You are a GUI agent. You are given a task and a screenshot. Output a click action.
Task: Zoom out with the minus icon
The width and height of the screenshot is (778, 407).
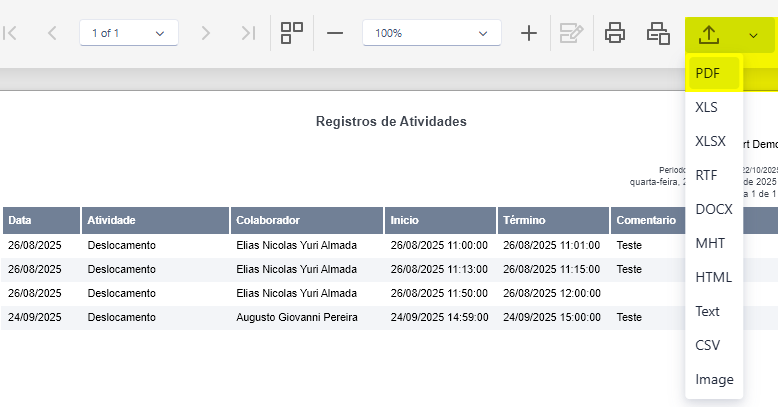click(335, 33)
